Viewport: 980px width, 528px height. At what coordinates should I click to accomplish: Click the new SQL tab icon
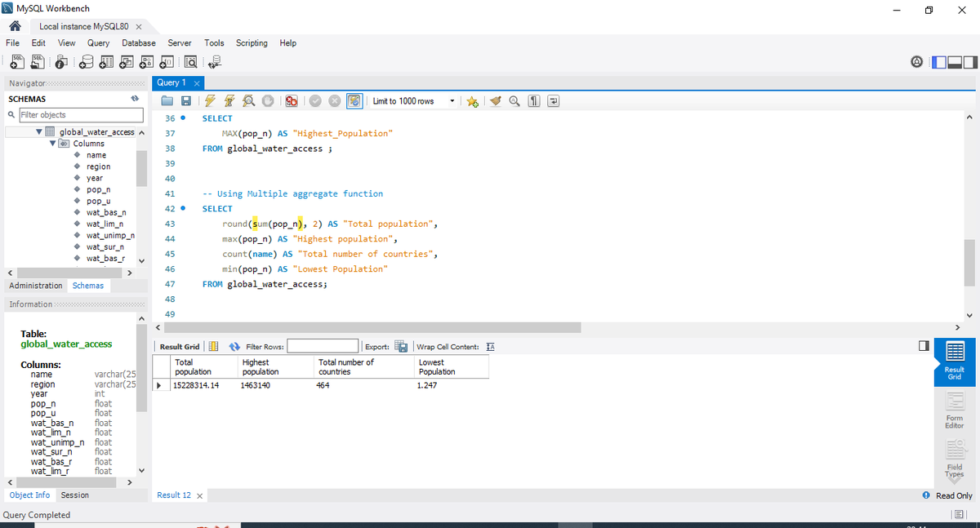16,62
